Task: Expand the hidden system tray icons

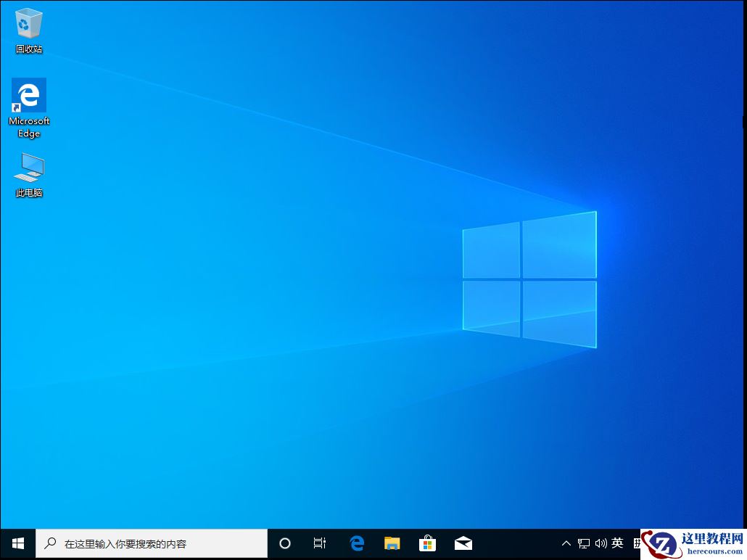Action: [x=565, y=543]
